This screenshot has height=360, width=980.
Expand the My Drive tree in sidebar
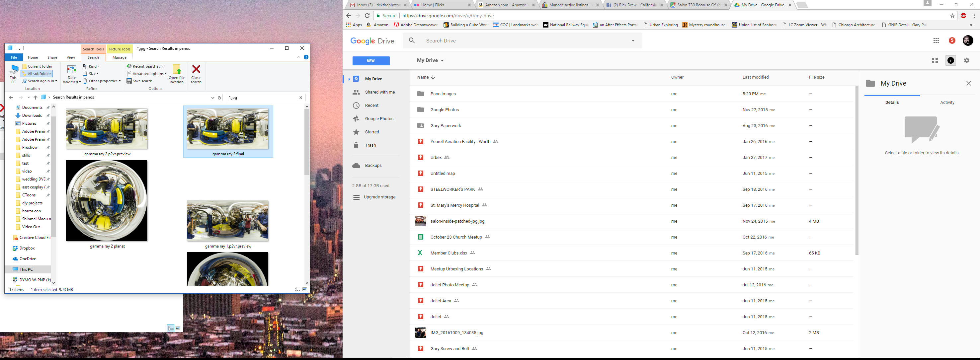(x=349, y=79)
